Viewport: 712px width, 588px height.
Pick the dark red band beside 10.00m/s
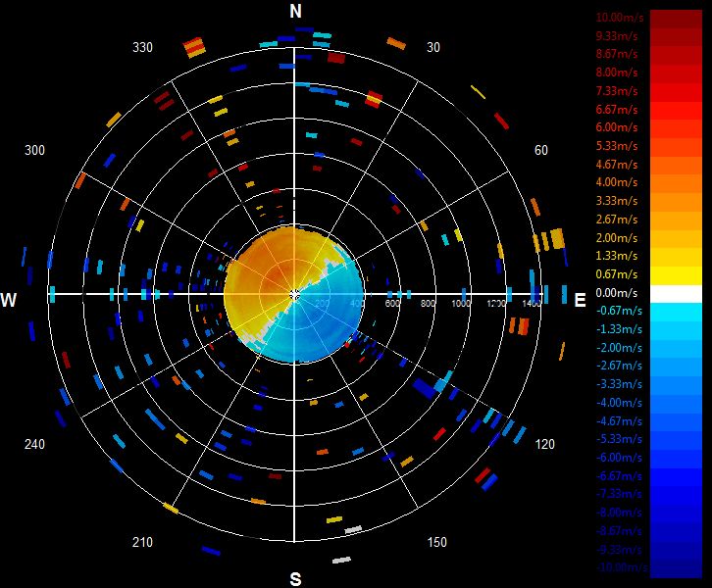coord(676,19)
